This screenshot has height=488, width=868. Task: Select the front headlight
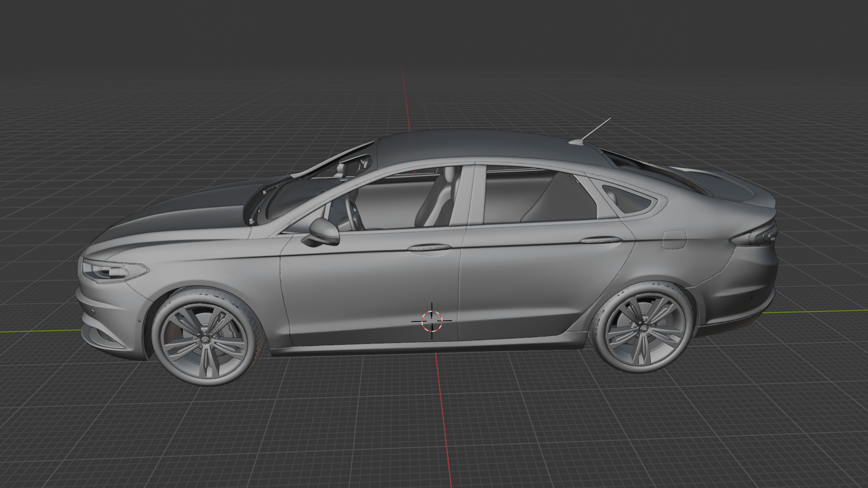pyautogui.click(x=115, y=270)
